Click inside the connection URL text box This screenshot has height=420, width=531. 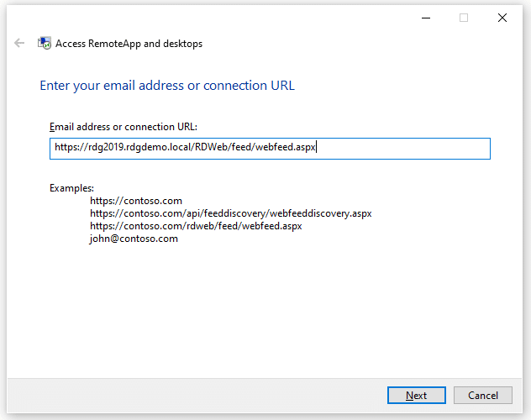[x=403, y=149]
